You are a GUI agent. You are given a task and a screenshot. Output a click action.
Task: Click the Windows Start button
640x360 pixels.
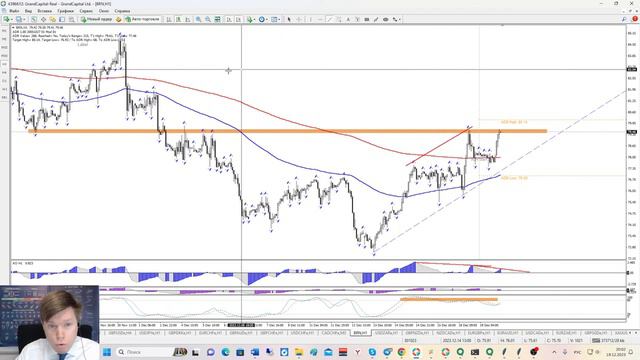click(107, 352)
